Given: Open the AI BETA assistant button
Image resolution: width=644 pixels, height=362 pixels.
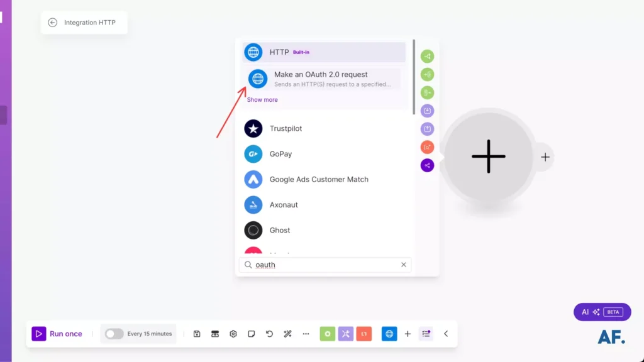Looking at the screenshot, I should 602,312.
